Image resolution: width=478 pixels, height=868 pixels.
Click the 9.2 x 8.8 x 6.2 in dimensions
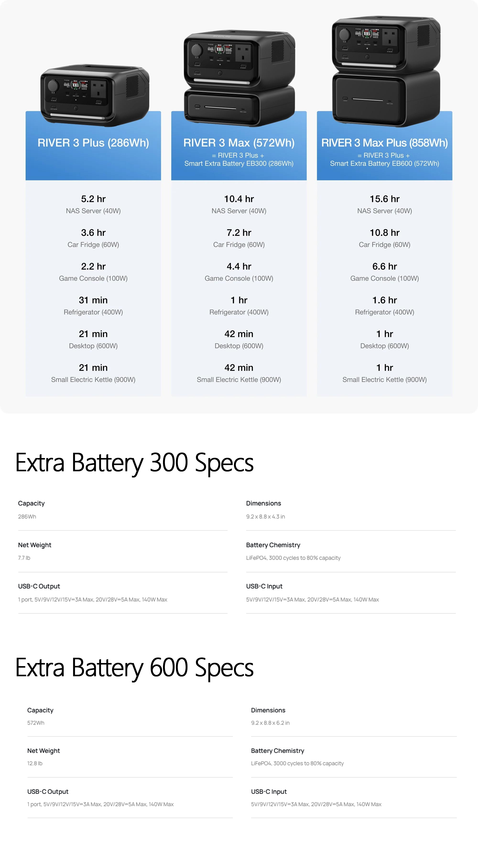point(270,723)
